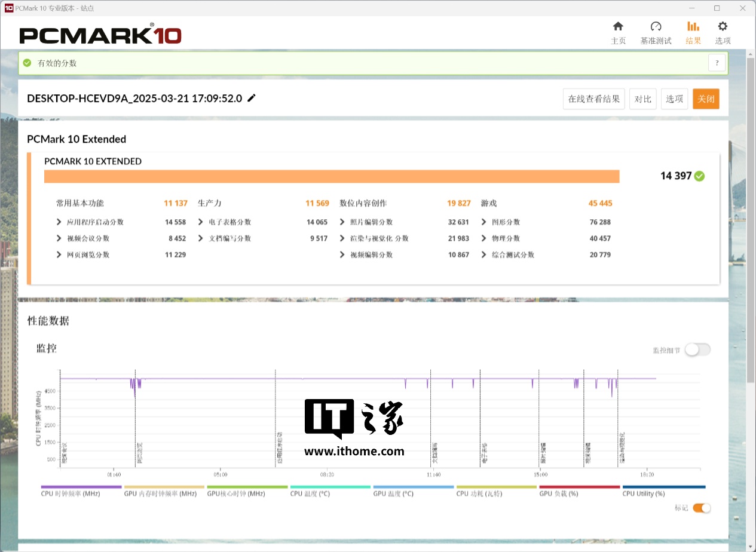Viewport: 756px width, 552px height.
Task: Click the green valid score checkmark icon
Action: tap(27, 63)
